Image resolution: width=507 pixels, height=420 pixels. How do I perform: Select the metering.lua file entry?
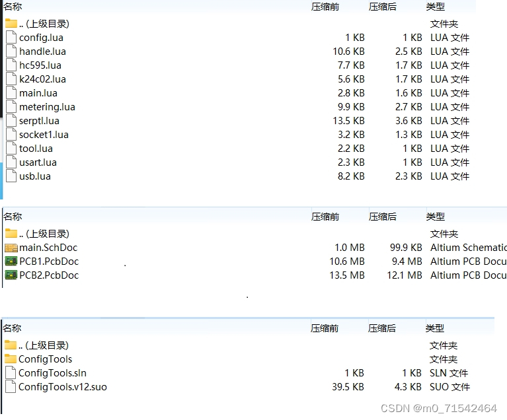pyautogui.click(x=47, y=107)
